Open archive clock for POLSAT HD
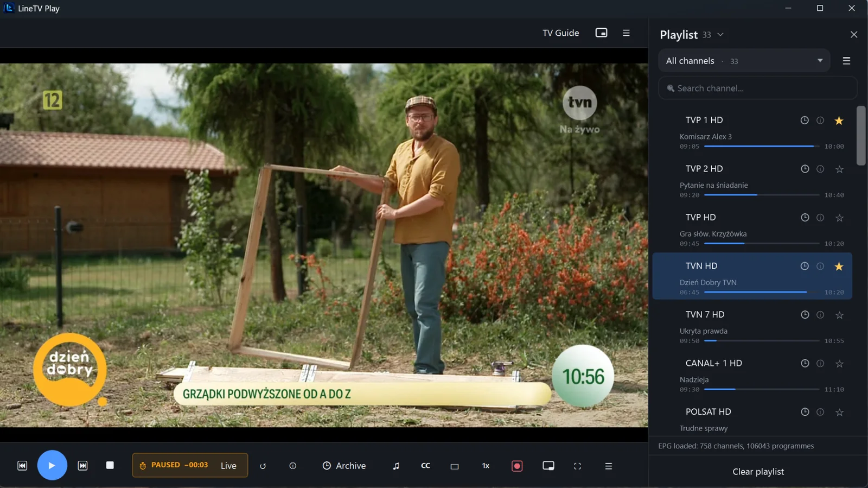 point(805,412)
